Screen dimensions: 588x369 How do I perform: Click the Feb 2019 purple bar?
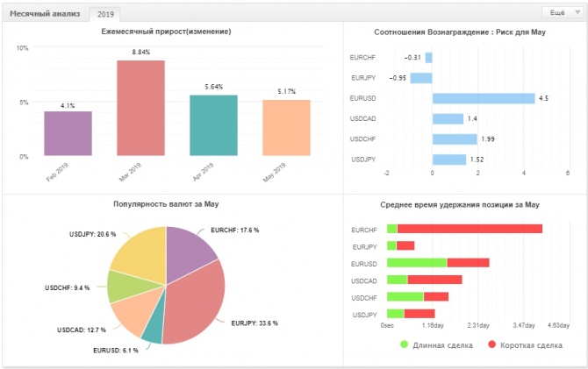68,133
